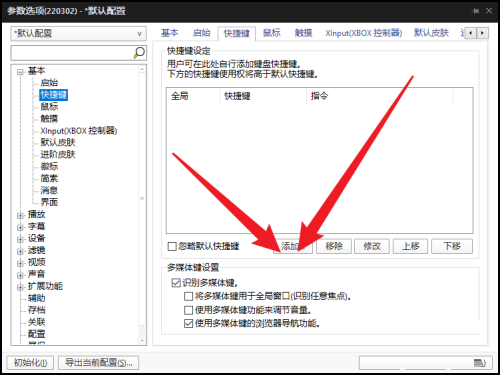Switch to the 触摸 tab

click(x=303, y=33)
